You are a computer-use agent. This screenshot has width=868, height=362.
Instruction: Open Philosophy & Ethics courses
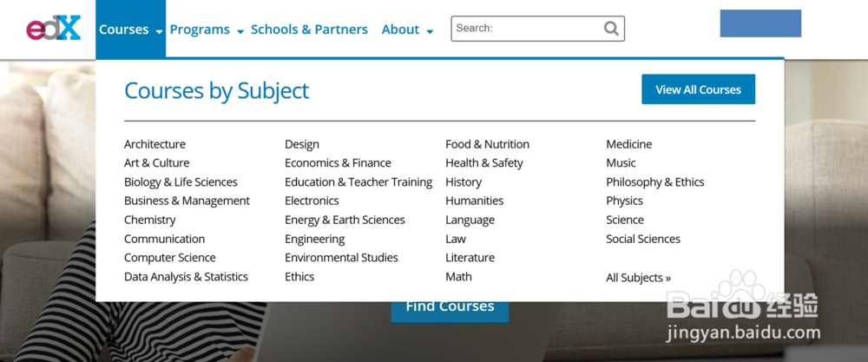coord(655,182)
